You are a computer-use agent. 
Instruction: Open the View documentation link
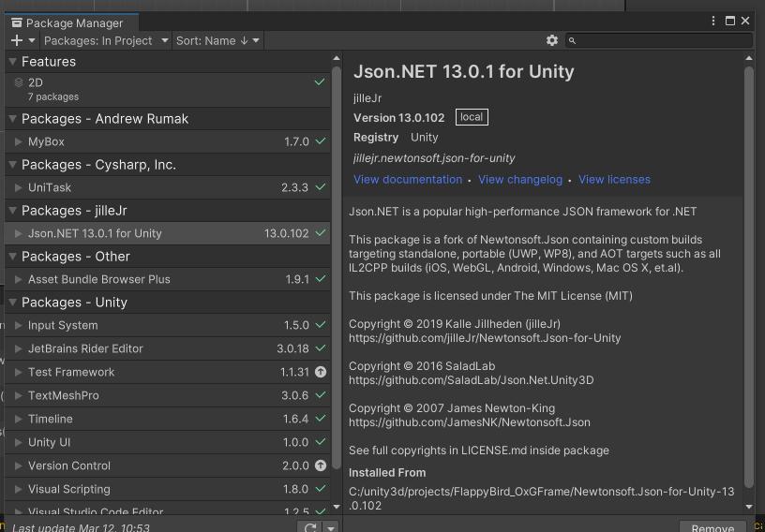pos(408,180)
